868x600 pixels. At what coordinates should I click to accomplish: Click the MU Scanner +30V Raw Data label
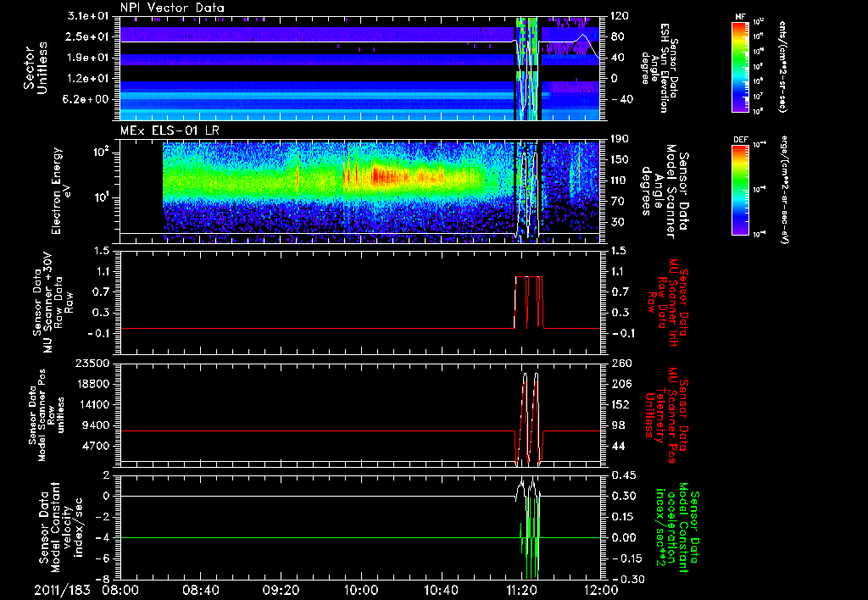[53, 302]
